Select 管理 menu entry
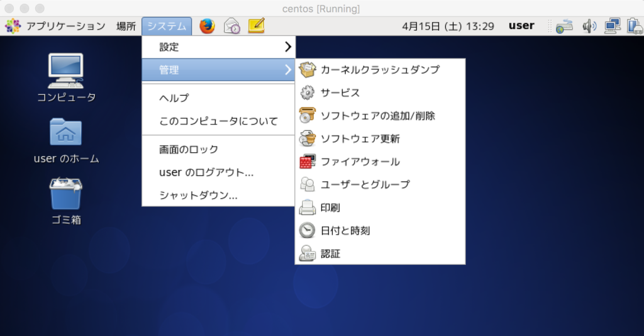The height and width of the screenshot is (336, 644). point(218,70)
